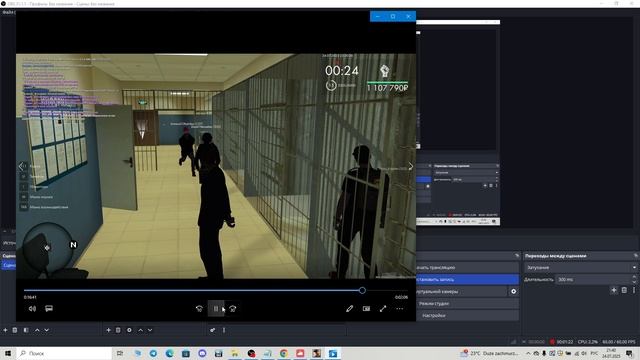Skip forward in the video player

click(x=233, y=309)
